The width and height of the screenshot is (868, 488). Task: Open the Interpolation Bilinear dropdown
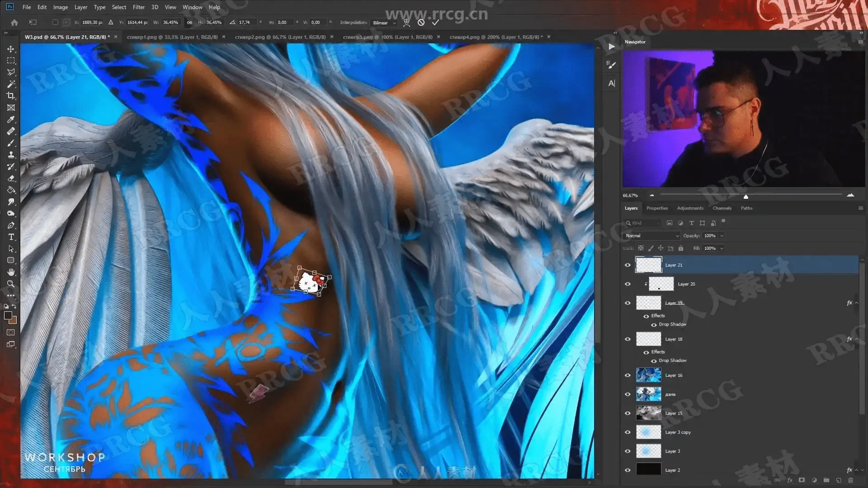[x=384, y=23]
